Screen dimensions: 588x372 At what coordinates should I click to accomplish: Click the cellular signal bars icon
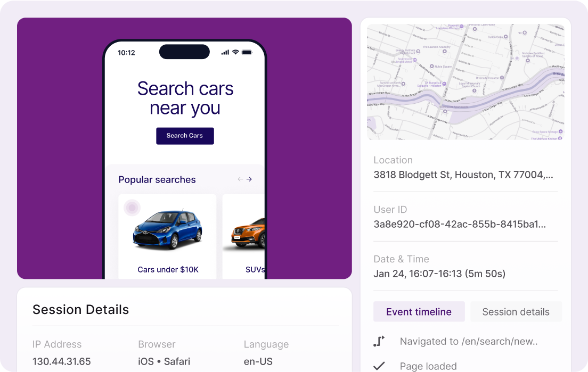[x=225, y=53]
